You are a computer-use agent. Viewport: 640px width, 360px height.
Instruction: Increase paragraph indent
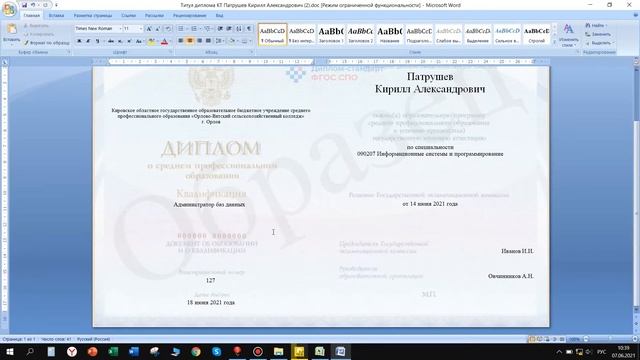[229, 29]
